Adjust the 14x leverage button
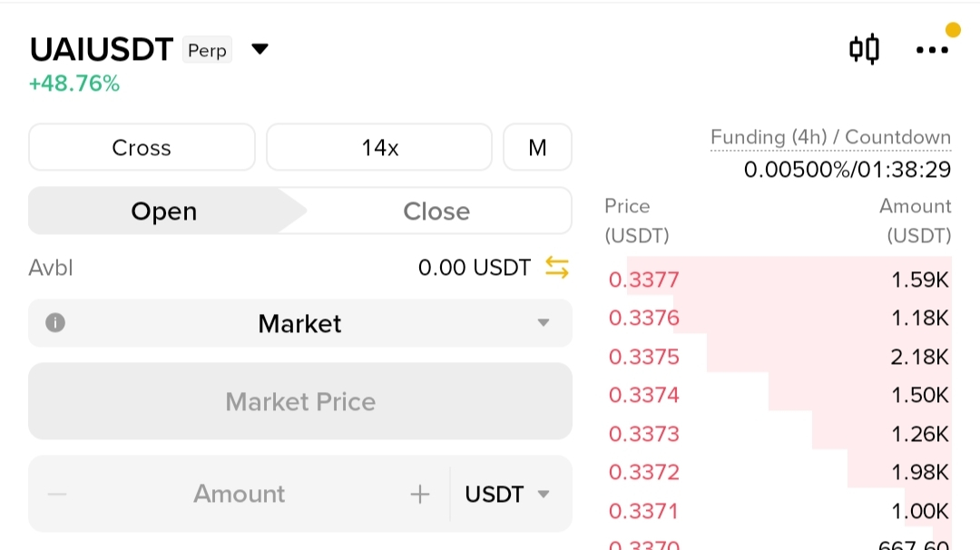This screenshot has width=980, height=550. [x=379, y=148]
